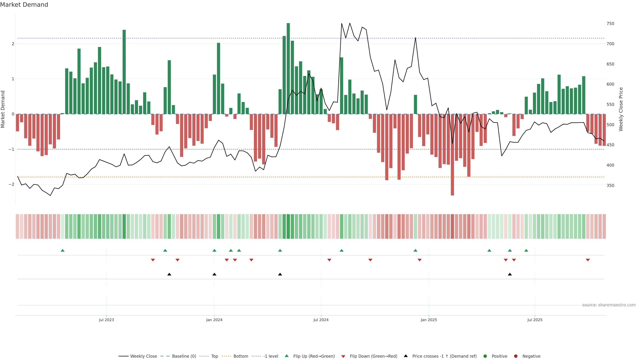Select the first green Flip Up marker
This screenshot has width=644, height=362.
tap(63, 250)
